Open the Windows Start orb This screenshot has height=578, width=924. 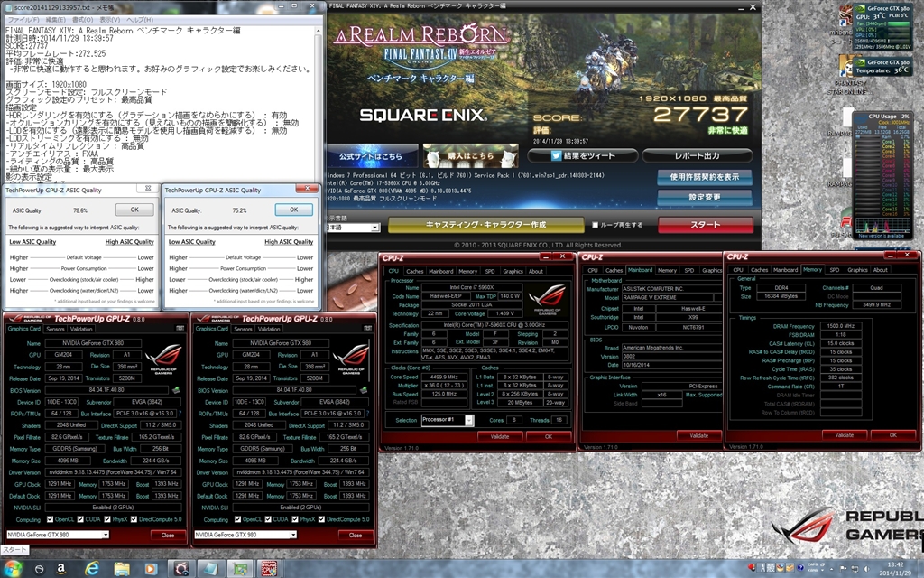pos(13,569)
